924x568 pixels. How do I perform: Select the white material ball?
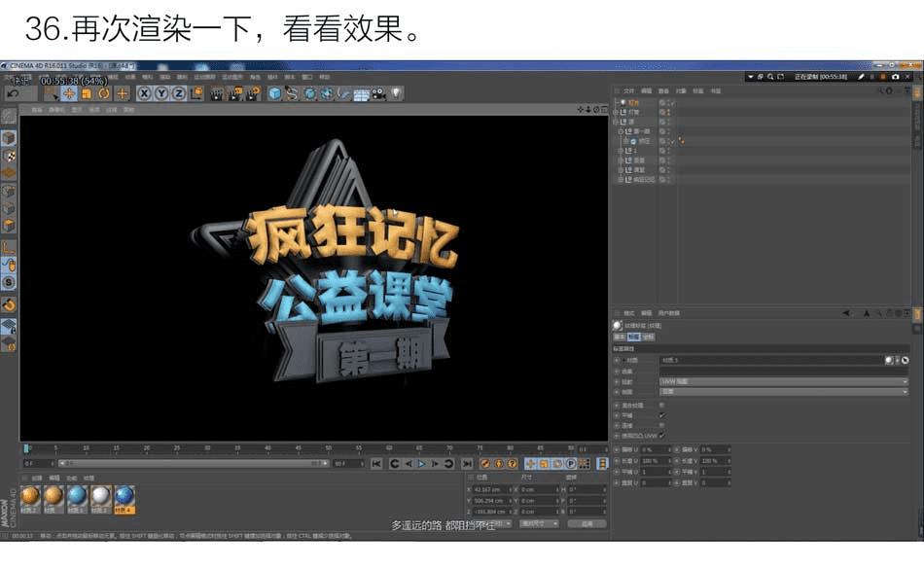[x=100, y=496]
